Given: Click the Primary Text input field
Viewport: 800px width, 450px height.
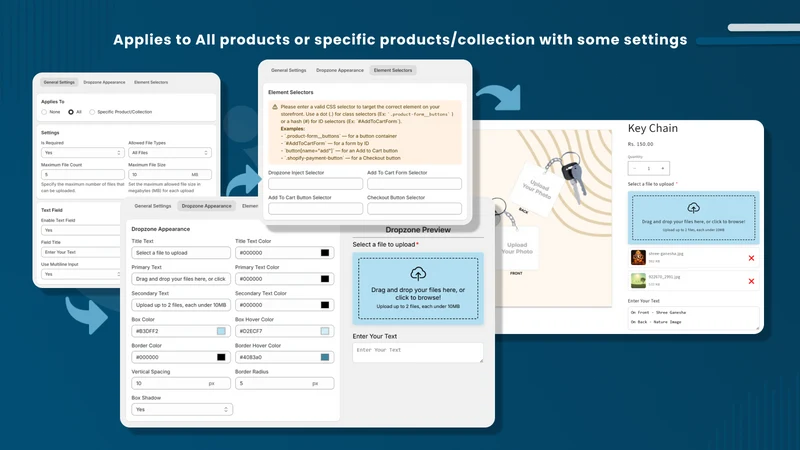Looking at the screenshot, I should (181, 279).
